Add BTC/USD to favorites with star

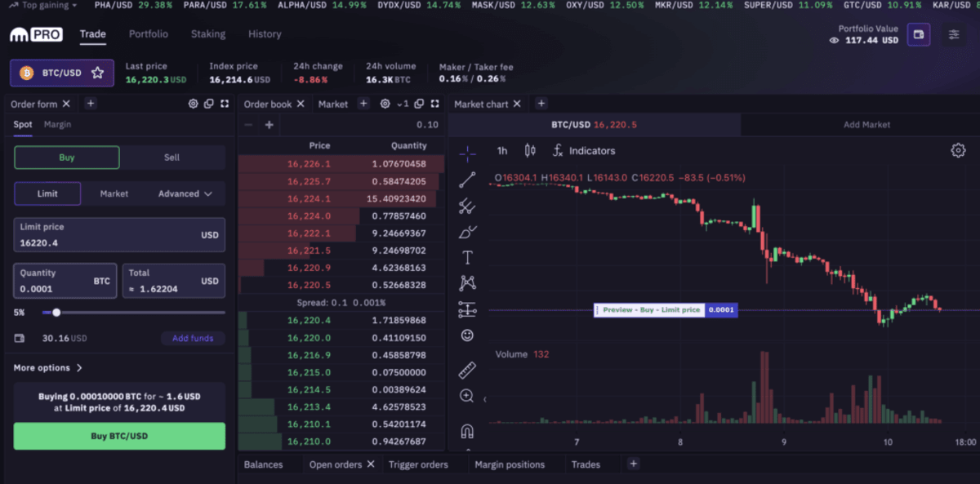97,73
